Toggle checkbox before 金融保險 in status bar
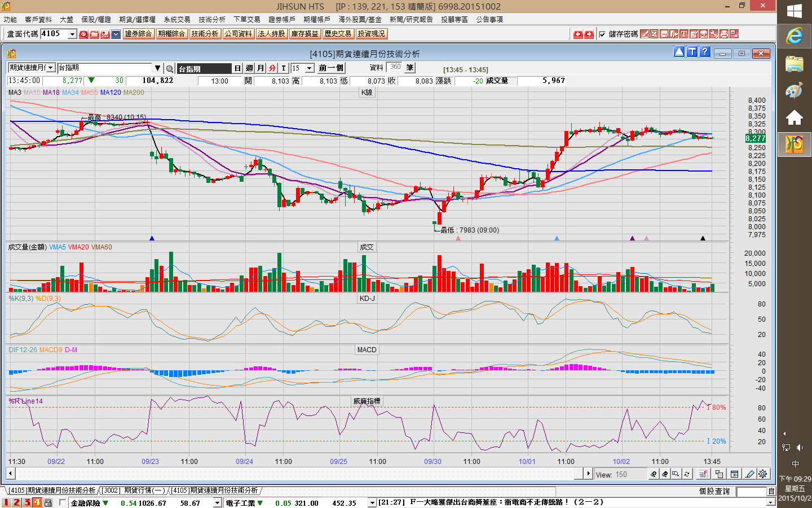 63,502
